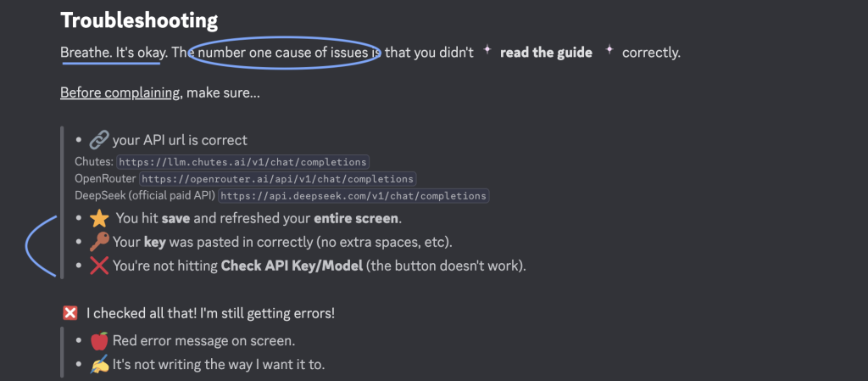Click the 'It's not writing the way I want' item
The height and width of the screenshot is (381, 868).
(219, 364)
